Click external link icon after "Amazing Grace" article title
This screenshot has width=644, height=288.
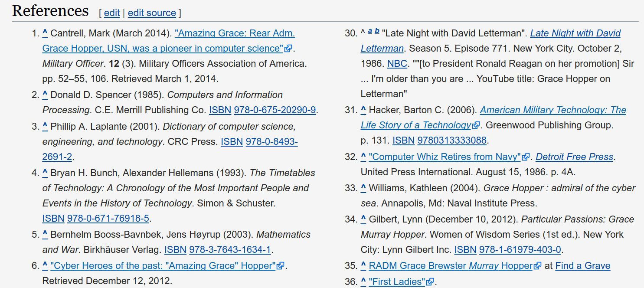288,49
